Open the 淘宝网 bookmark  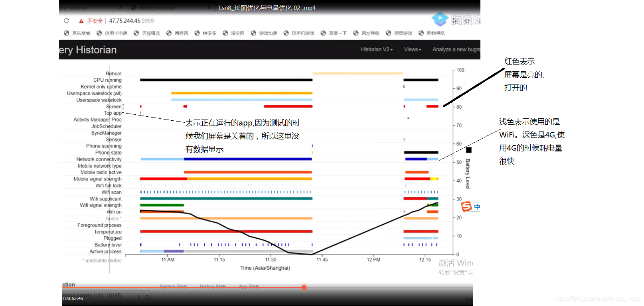click(233, 33)
